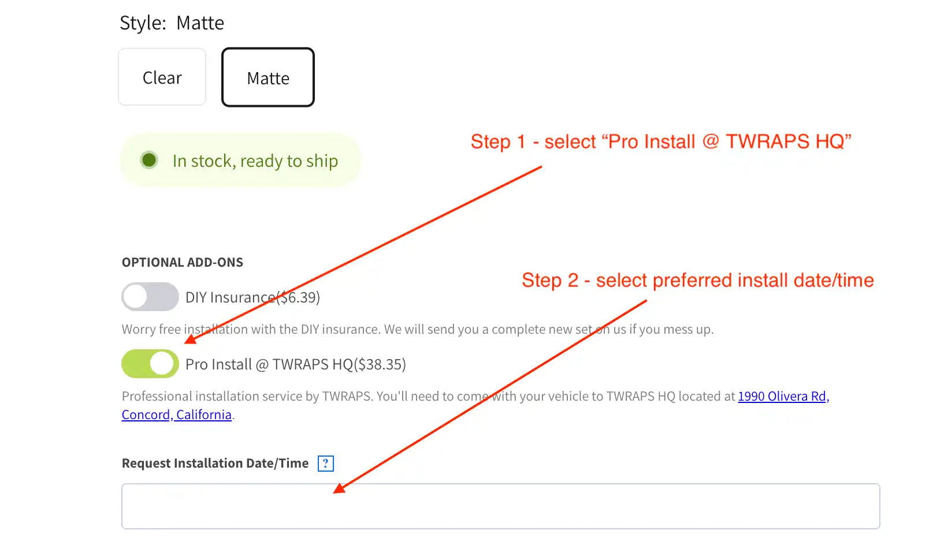Select the Matte style option
Screen dimensions: 944x560
pyautogui.click(x=268, y=78)
